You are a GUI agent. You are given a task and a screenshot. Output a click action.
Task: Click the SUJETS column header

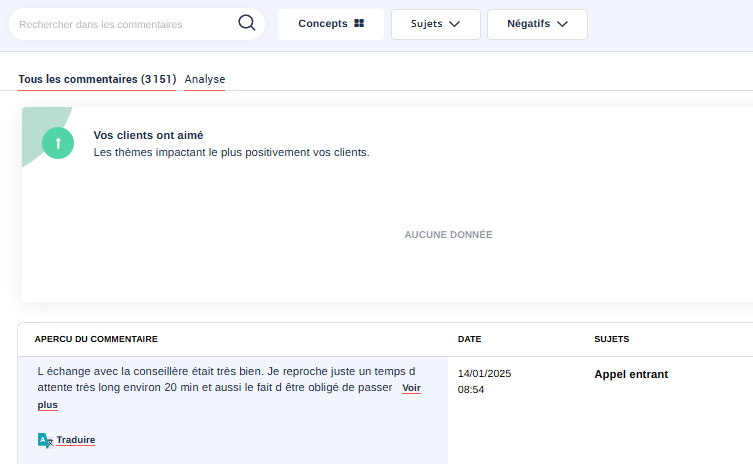point(611,339)
